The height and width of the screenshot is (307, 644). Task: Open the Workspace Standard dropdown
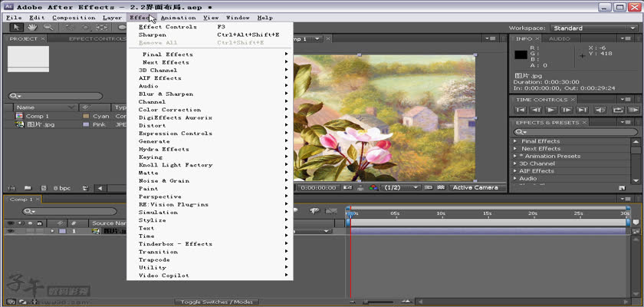pyautogui.click(x=595, y=28)
